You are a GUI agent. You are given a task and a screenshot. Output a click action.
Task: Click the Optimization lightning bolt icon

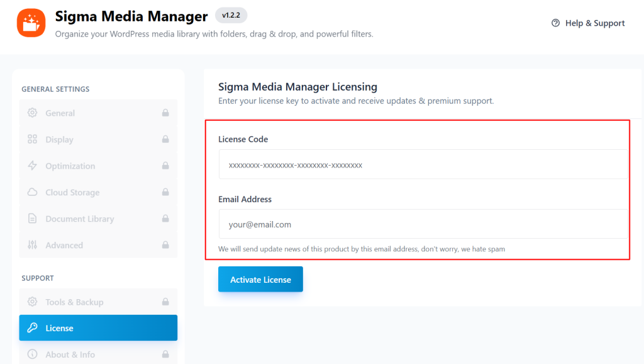(x=33, y=166)
